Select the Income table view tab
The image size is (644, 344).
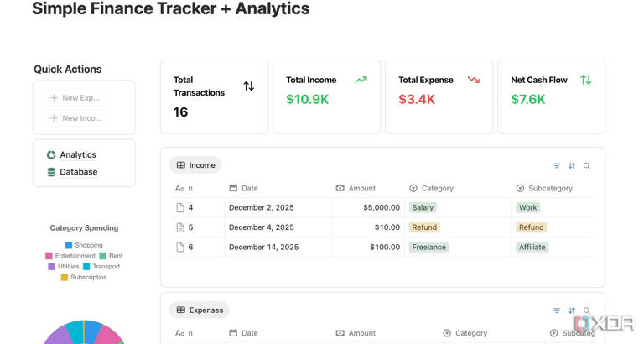[x=195, y=165]
